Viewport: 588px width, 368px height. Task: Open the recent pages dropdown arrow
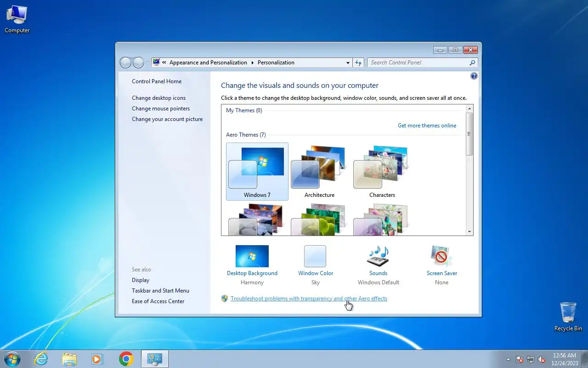tap(147, 63)
